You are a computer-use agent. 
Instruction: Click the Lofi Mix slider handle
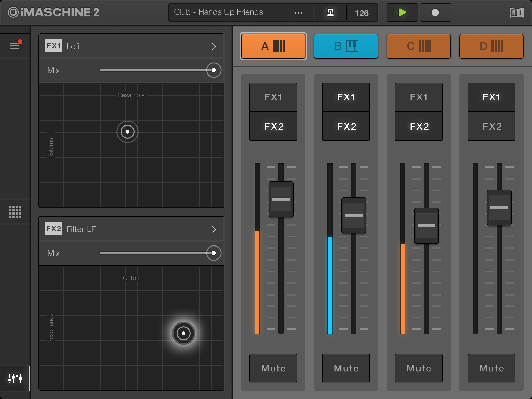214,70
